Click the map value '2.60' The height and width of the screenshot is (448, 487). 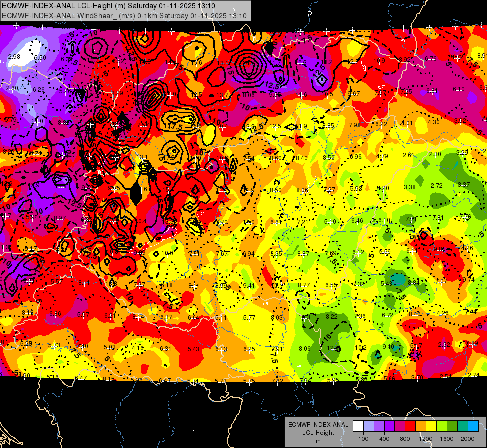click(x=12, y=88)
